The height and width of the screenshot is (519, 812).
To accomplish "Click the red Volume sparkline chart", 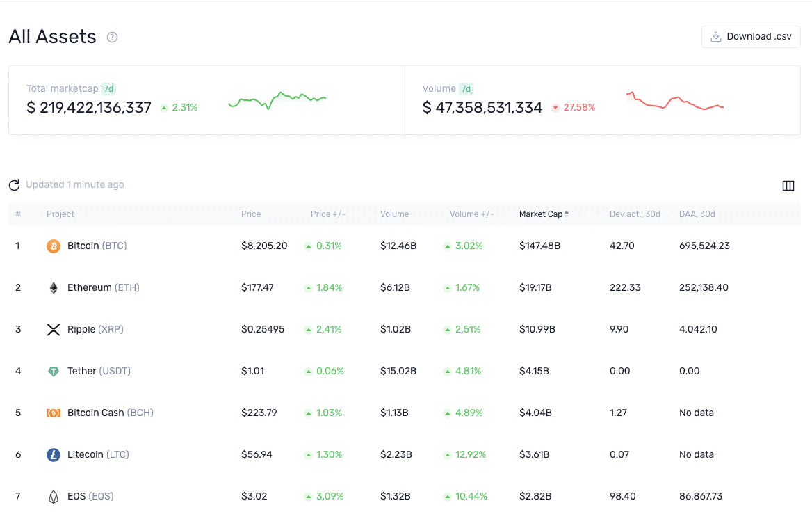I will 675,101.
